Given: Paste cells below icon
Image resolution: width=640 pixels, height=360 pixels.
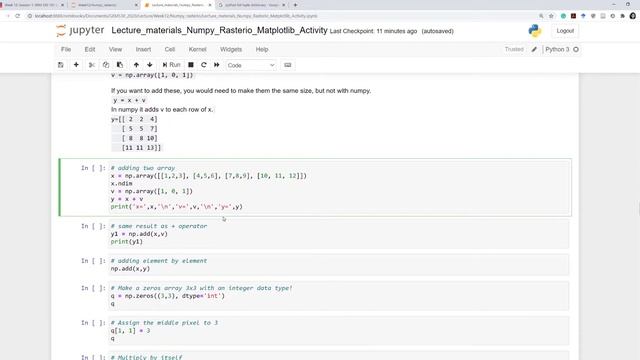Looking at the screenshot, I should (x=120, y=65).
